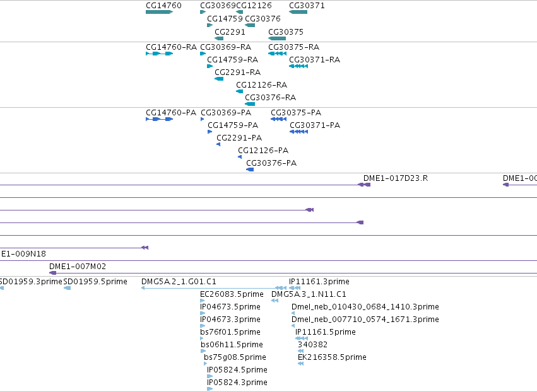Select the CG30369-RA transcript label
Viewport: 537px width, 392px height.
(x=226, y=47)
